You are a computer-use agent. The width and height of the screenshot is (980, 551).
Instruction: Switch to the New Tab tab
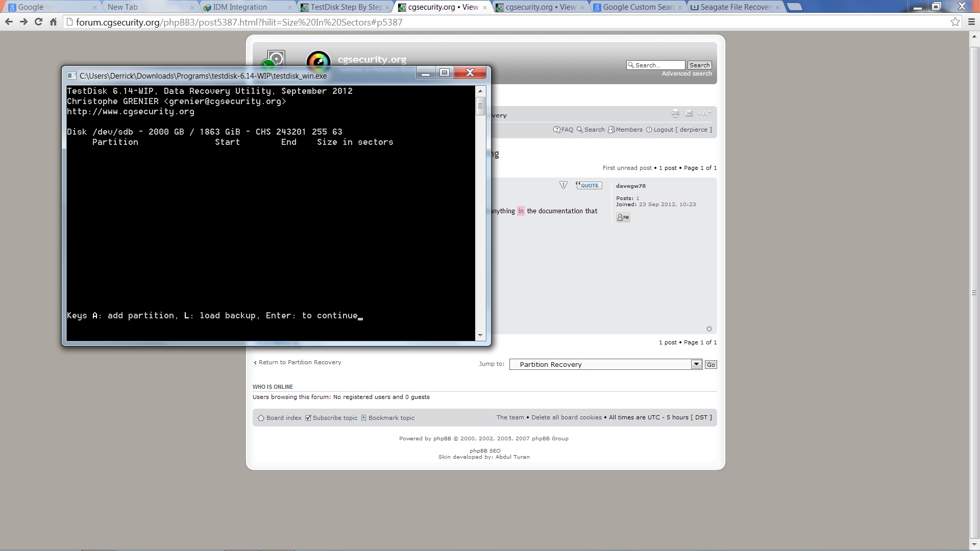coord(148,7)
